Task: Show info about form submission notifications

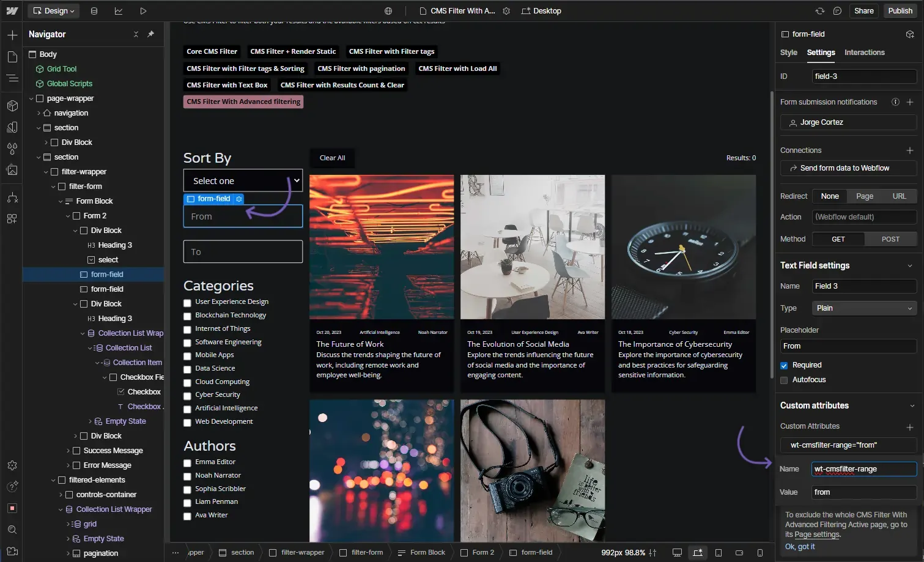Action: (895, 102)
